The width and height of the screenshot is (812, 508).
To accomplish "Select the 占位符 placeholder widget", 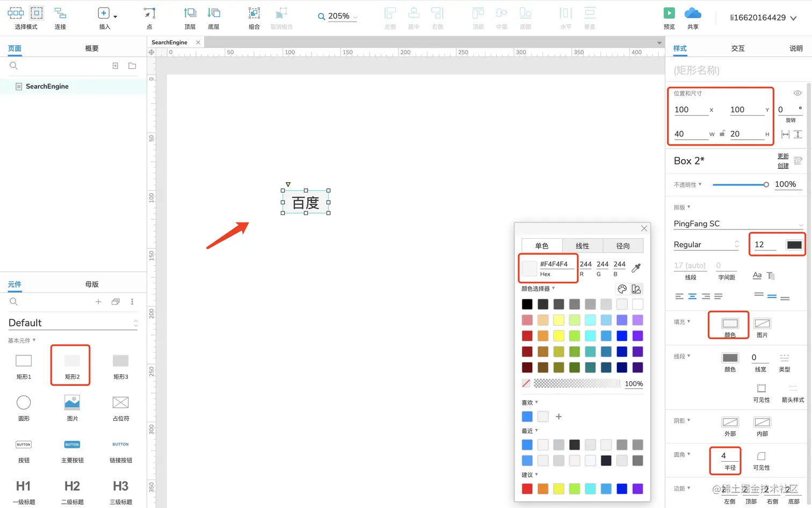I will coord(121,402).
